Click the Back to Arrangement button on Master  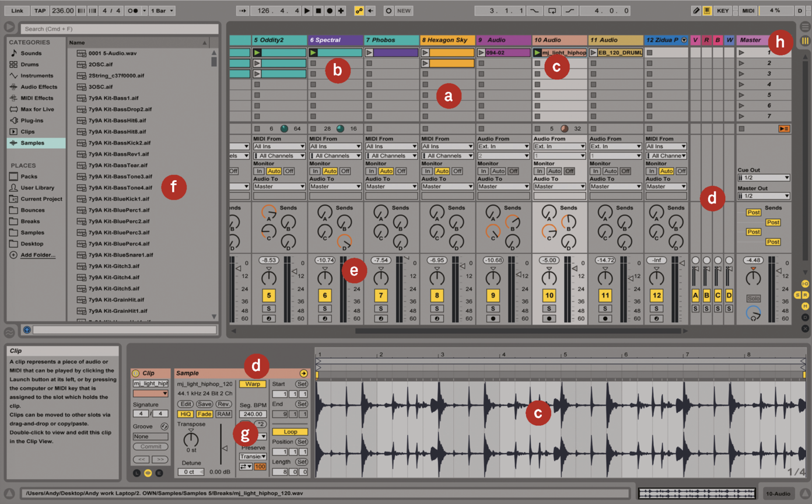pos(784,128)
